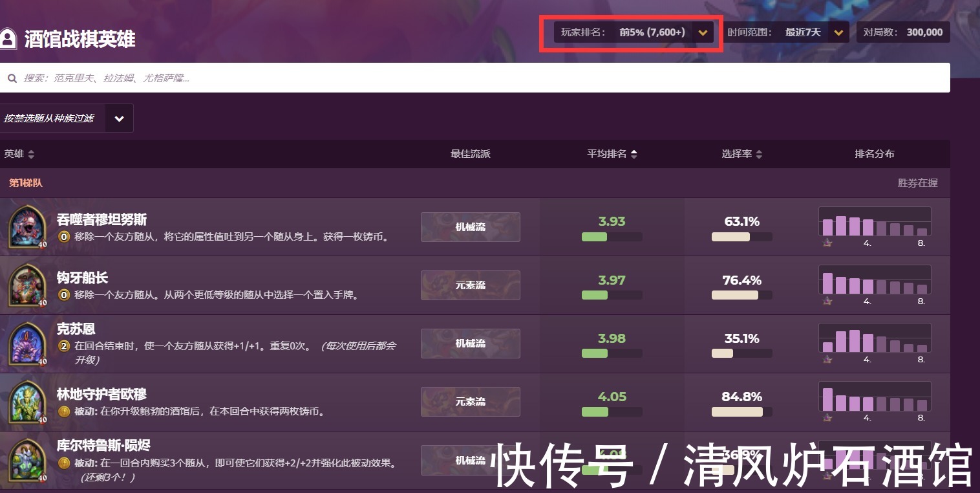
Task: Sort by 选择率 column header
Action: pos(741,154)
